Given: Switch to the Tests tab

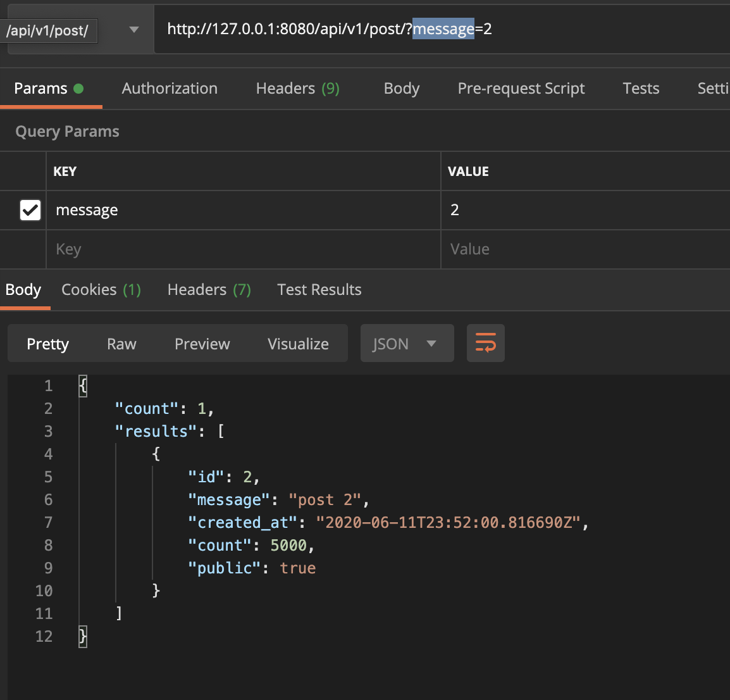Looking at the screenshot, I should [x=641, y=89].
